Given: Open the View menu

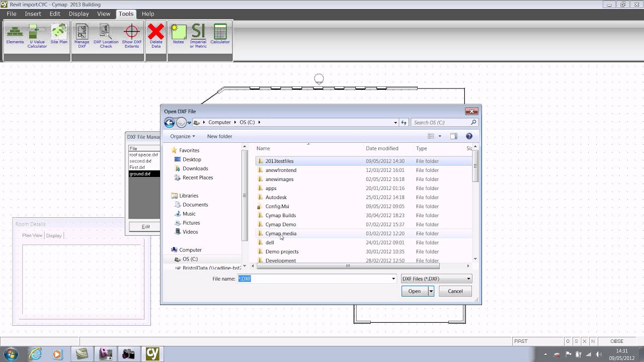Looking at the screenshot, I should click(104, 14).
